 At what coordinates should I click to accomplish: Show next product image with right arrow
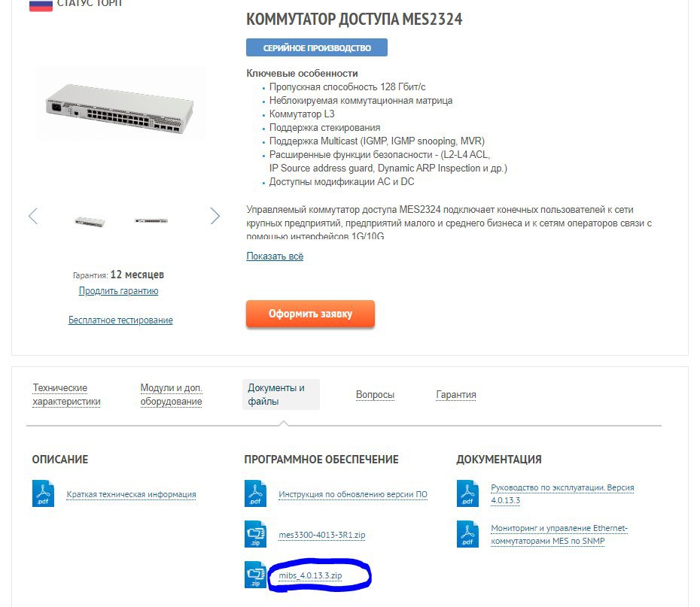215,217
